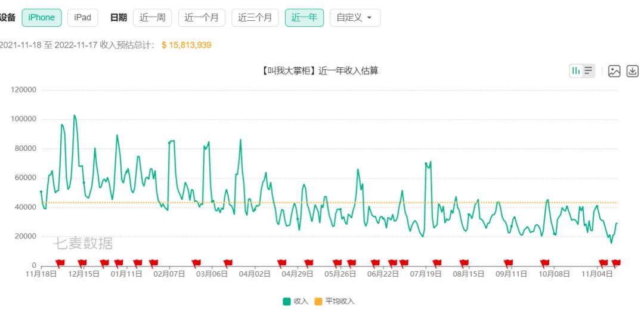Choose the 近一年 date range

tap(304, 18)
